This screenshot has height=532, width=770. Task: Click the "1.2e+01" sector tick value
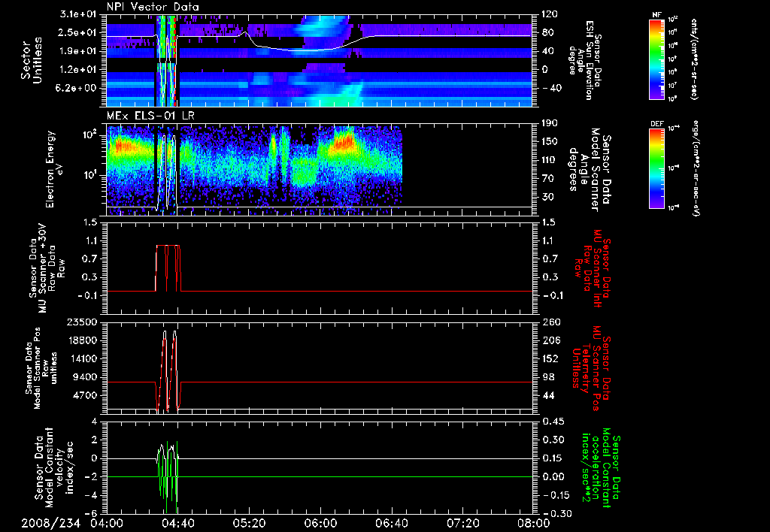(x=80, y=70)
